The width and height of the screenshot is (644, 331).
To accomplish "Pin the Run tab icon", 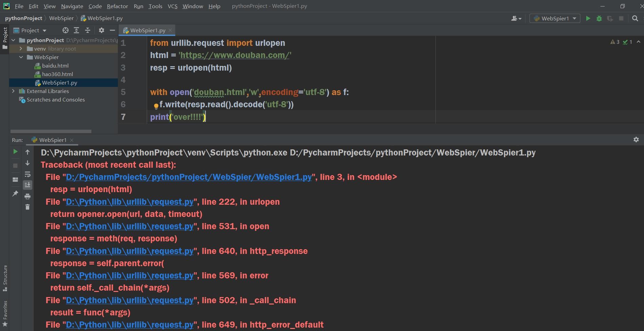I will click(15, 194).
